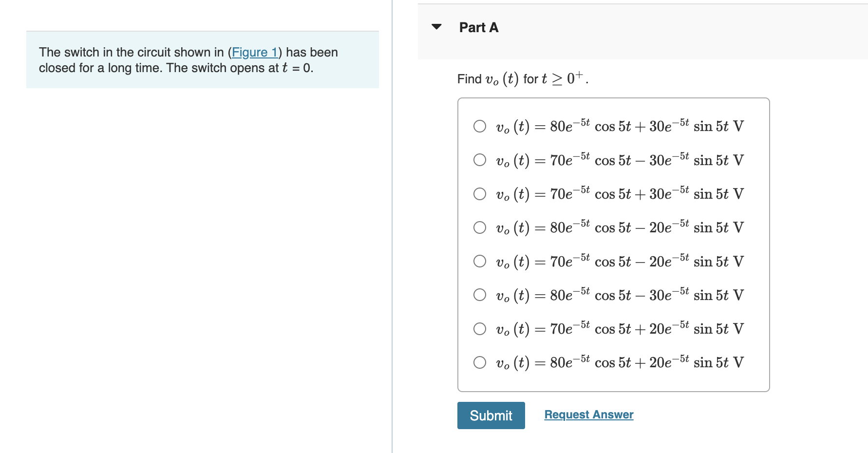Select the 70 cos plus 20 sin radio button

(x=480, y=329)
